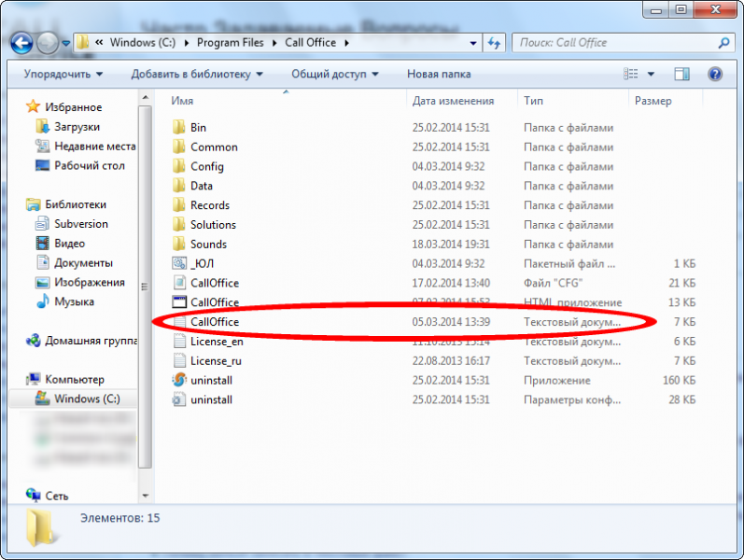
Task: Click the magnifier icon in search box
Action: pyautogui.click(x=723, y=43)
